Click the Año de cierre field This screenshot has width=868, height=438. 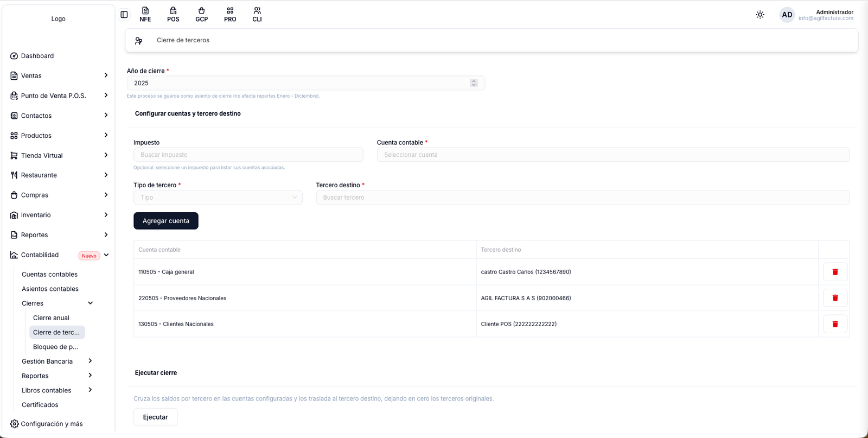(306, 83)
